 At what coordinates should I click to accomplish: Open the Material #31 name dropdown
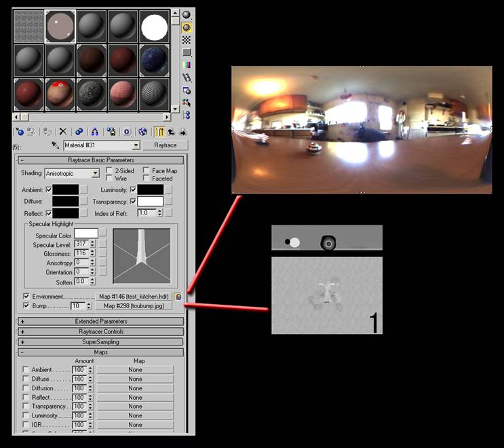tap(136, 145)
